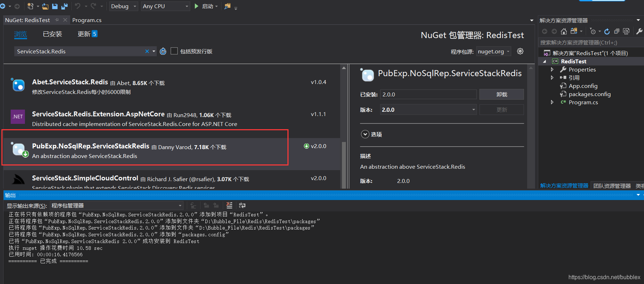Click the Undo arrow icon

(x=78, y=6)
